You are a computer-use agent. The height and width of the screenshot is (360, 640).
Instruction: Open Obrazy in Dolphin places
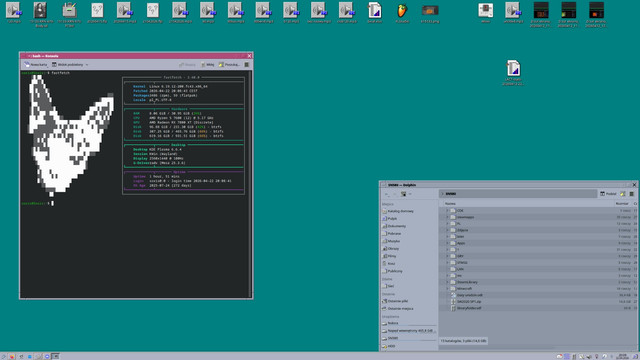pyautogui.click(x=391, y=249)
